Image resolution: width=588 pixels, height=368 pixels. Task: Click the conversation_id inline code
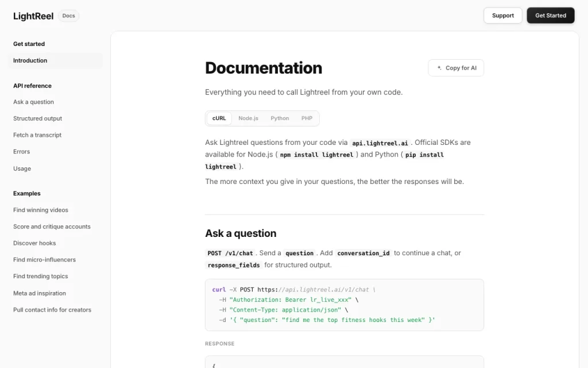coord(363,253)
